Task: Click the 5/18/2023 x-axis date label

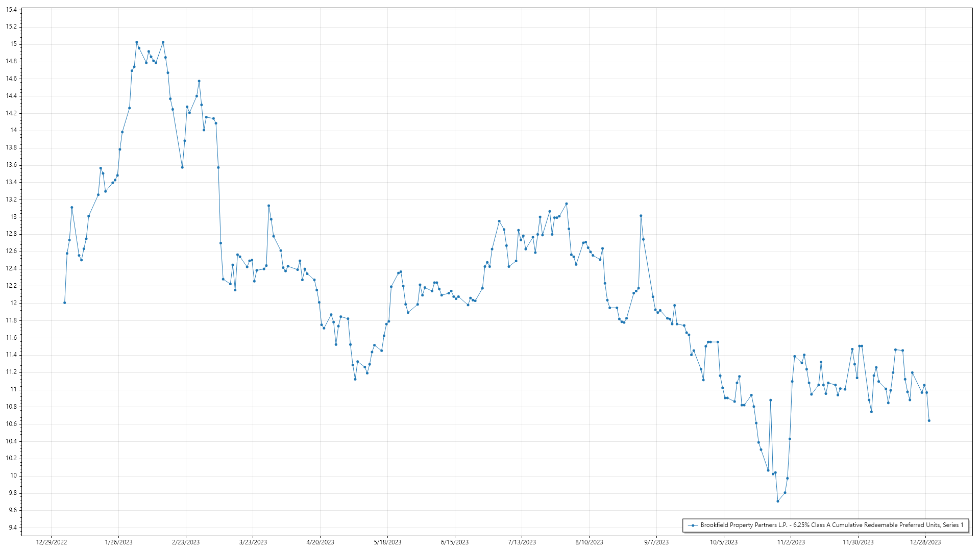Action: (x=387, y=542)
